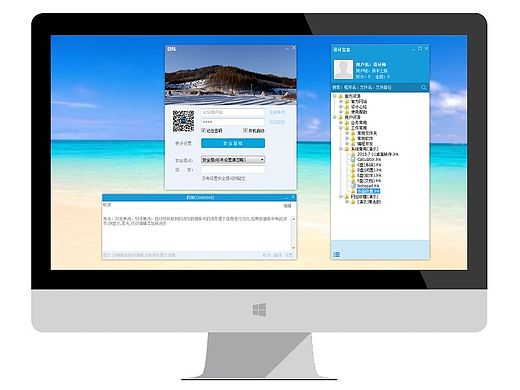Select the 2015-7-11 desktop backup .lnk entry

coord(378,154)
